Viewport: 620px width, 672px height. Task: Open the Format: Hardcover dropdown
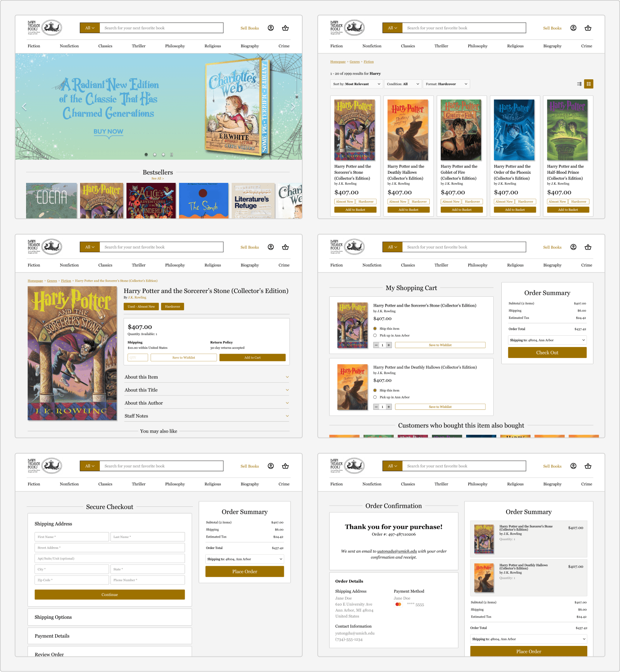(x=446, y=84)
